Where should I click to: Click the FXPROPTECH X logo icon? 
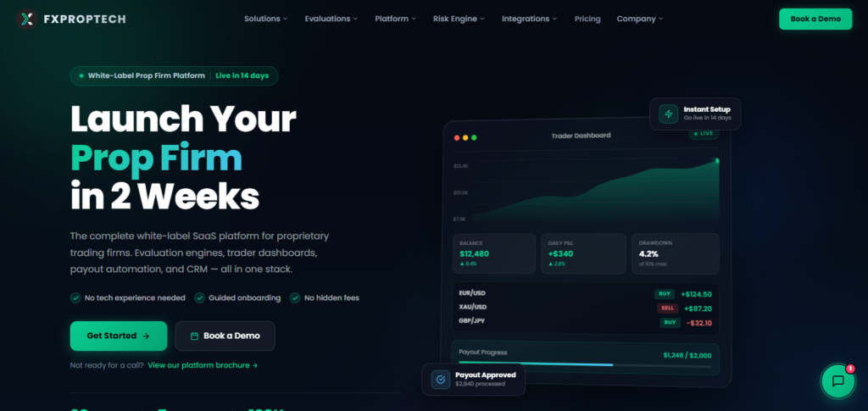[26, 19]
